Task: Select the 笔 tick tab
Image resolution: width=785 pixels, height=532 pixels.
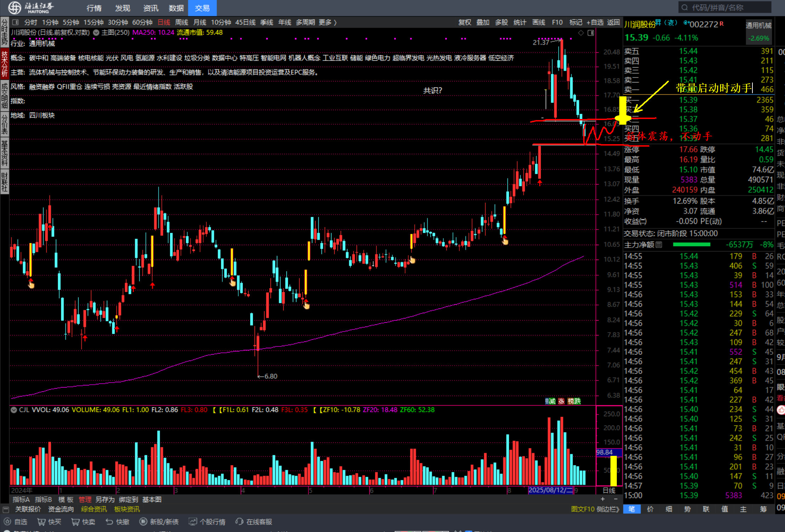Action: click(632, 509)
